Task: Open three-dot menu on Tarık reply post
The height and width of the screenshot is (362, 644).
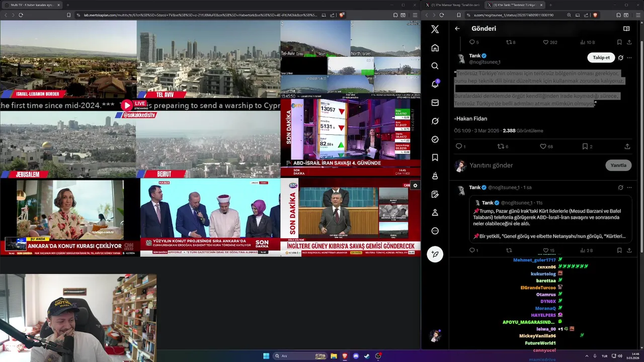Action: [629, 188]
